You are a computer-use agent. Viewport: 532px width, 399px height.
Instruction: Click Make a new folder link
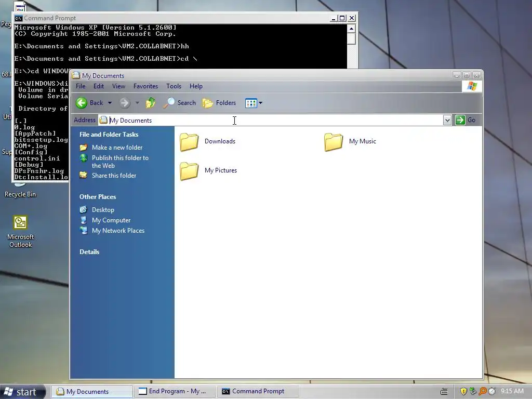[x=117, y=147]
